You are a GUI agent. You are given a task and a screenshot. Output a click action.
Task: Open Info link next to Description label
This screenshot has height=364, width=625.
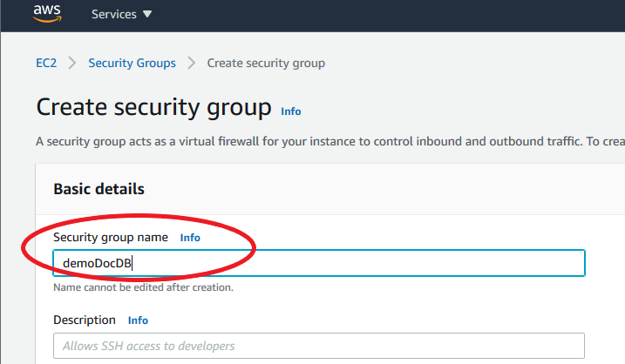138,320
